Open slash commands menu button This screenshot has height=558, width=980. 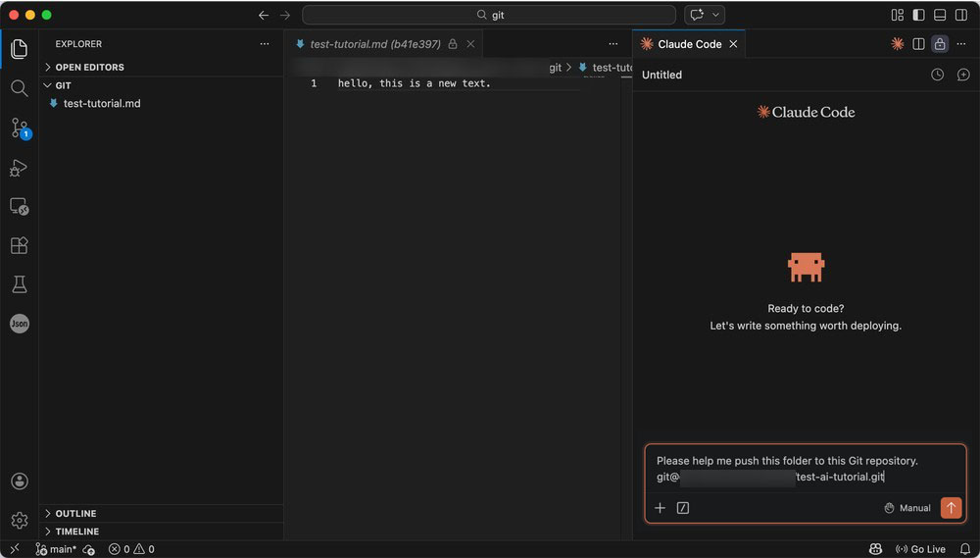point(682,508)
